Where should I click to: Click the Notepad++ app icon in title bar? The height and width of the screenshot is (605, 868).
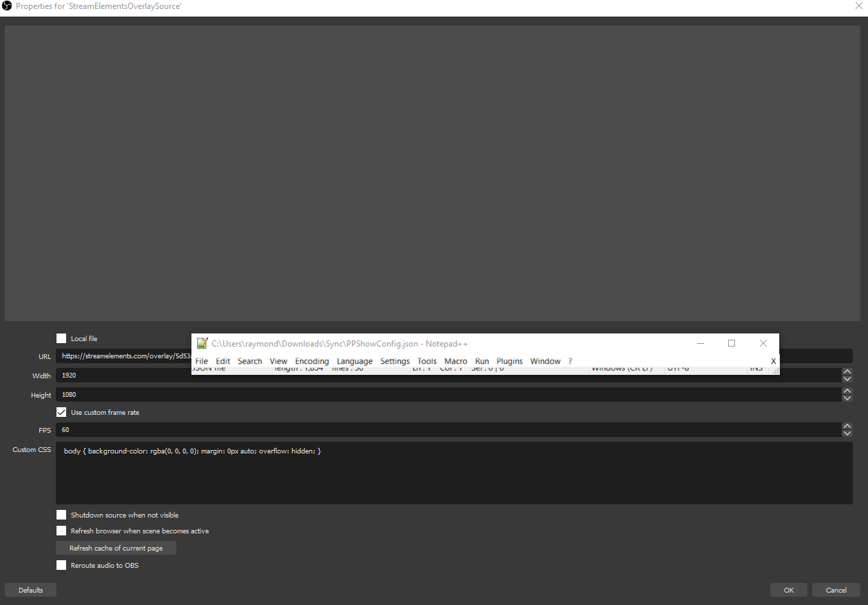pyautogui.click(x=202, y=343)
